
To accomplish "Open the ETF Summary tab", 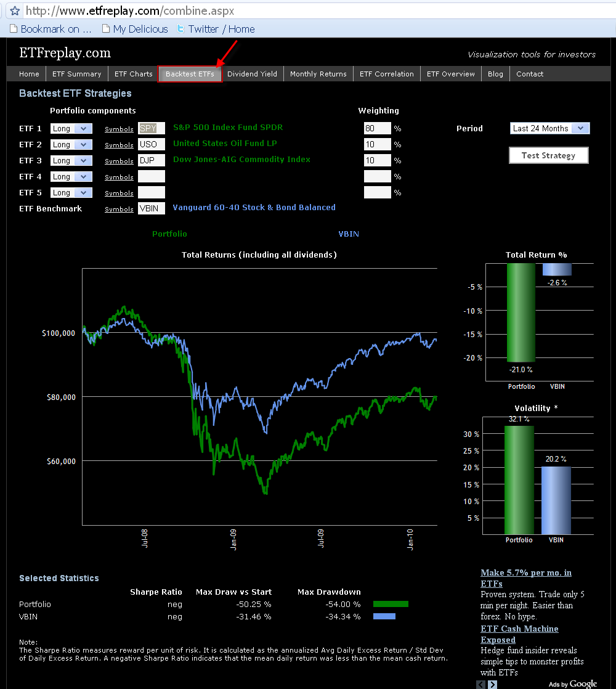I will pos(77,74).
